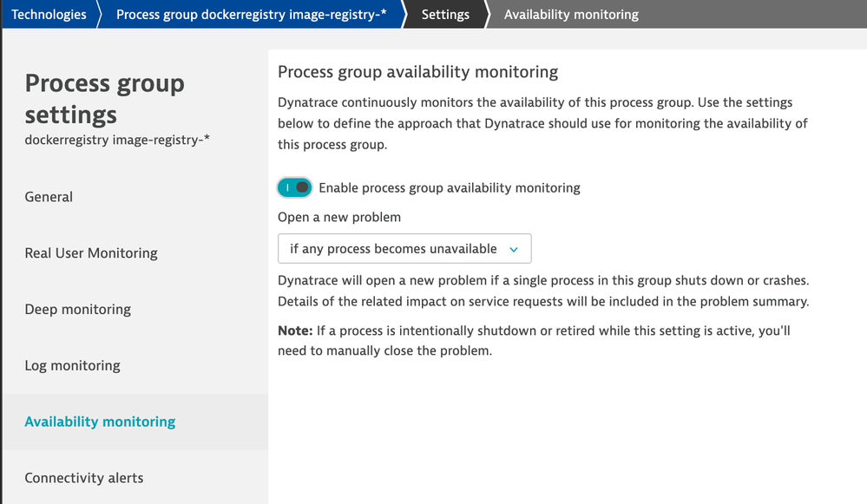
Task: Click the bold 'Note:' text
Action: (293, 331)
